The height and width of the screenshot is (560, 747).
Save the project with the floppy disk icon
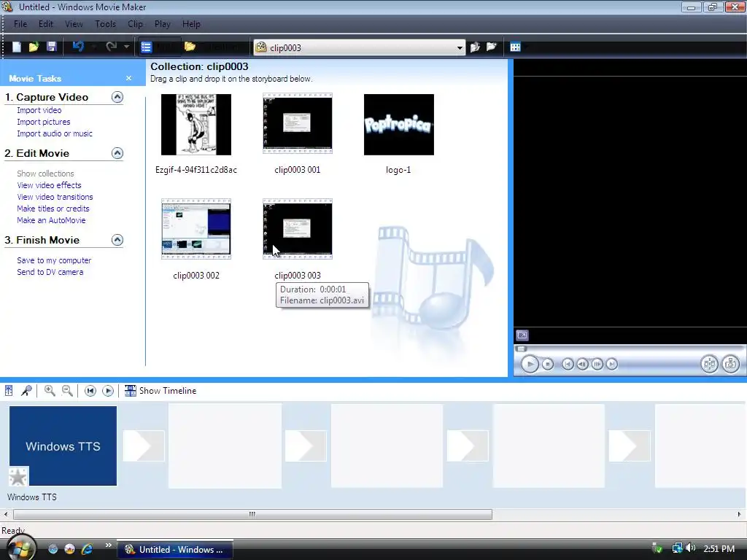pos(52,47)
